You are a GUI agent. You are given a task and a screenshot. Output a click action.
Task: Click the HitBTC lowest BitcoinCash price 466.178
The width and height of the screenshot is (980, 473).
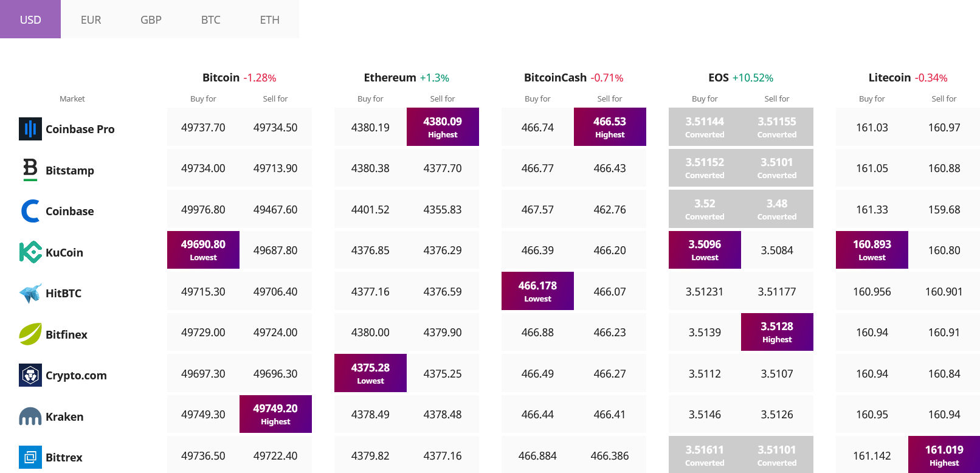(537, 291)
